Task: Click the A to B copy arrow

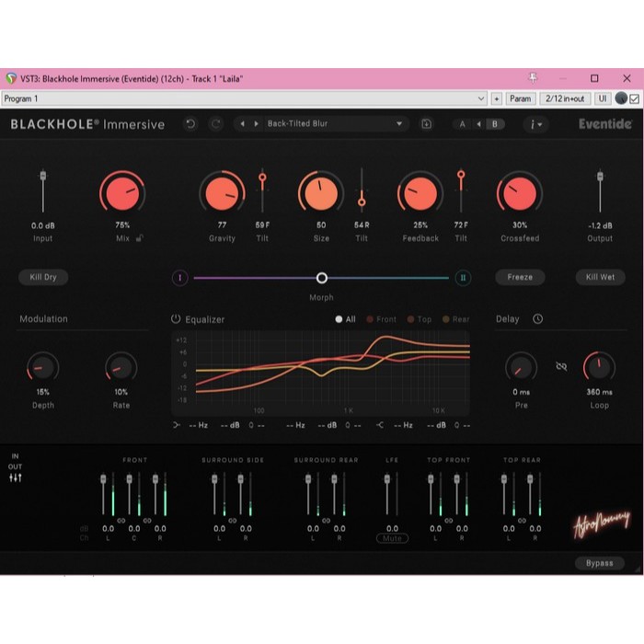Action: (478, 124)
